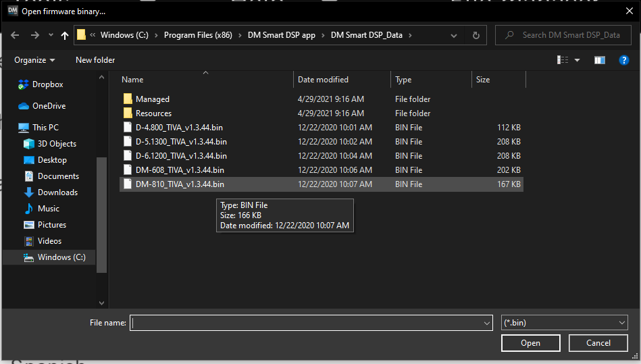
Task: Open help with the question mark icon
Action: (x=624, y=60)
